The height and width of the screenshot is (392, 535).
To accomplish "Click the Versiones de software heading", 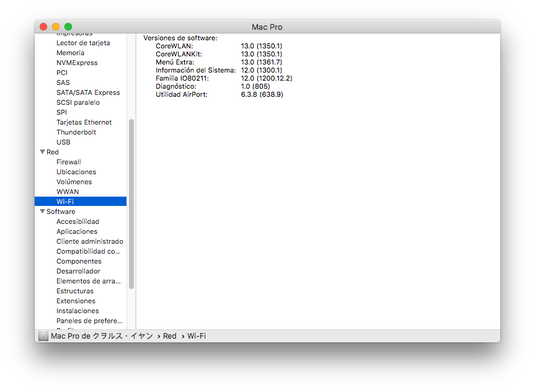I will 180,38.
